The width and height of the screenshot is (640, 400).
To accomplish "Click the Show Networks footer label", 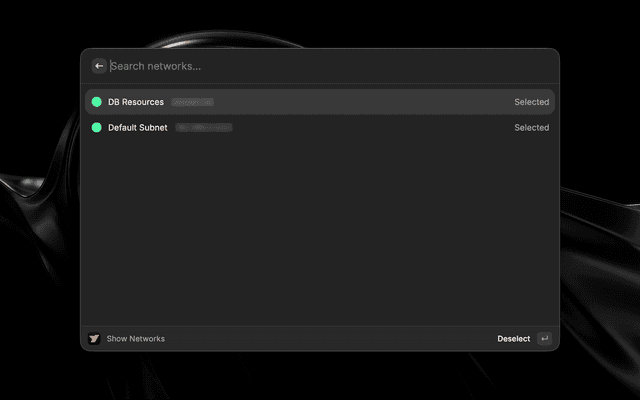I will click(x=136, y=339).
